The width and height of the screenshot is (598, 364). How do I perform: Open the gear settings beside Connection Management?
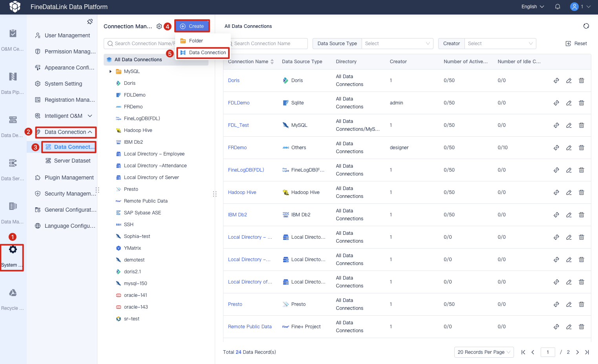pyautogui.click(x=159, y=26)
